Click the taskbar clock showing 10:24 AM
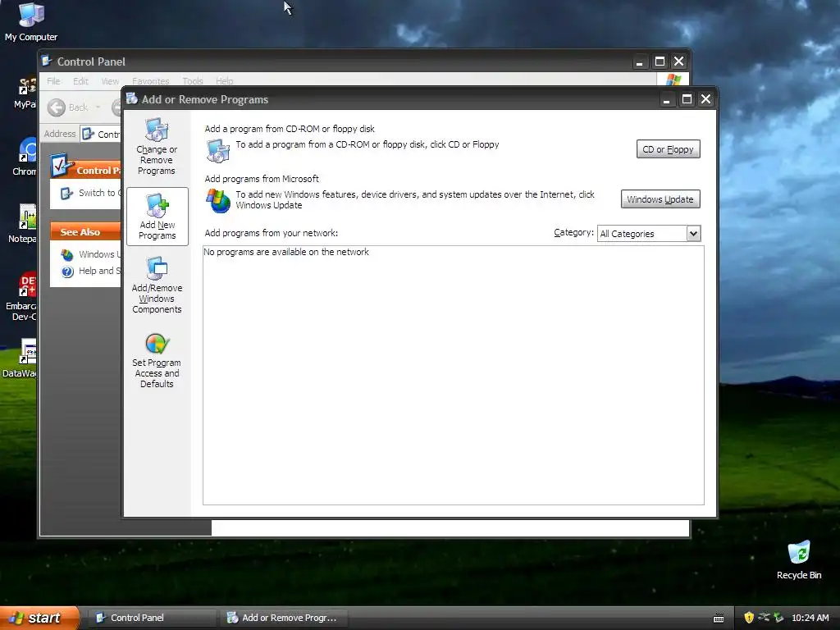Image resolution: width=840 pixels, height=630 pixels. click(x=810, y=618)
